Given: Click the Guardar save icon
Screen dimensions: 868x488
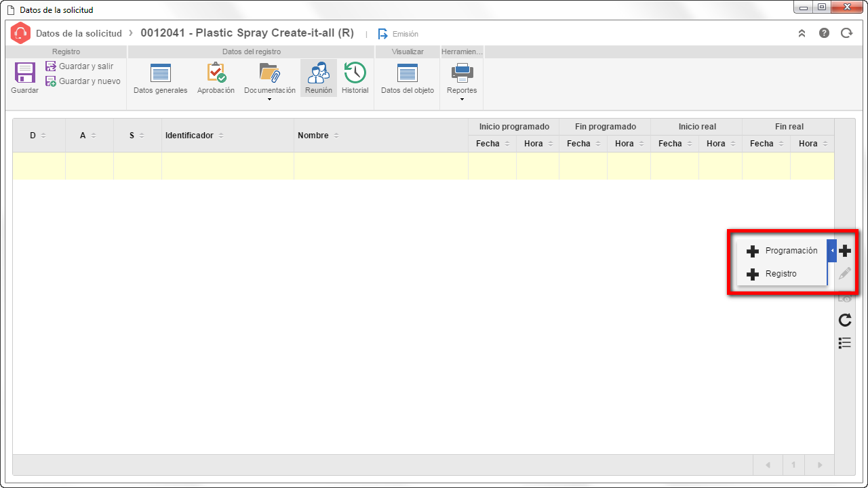Looking at the screenshot, I should point(25,73).
